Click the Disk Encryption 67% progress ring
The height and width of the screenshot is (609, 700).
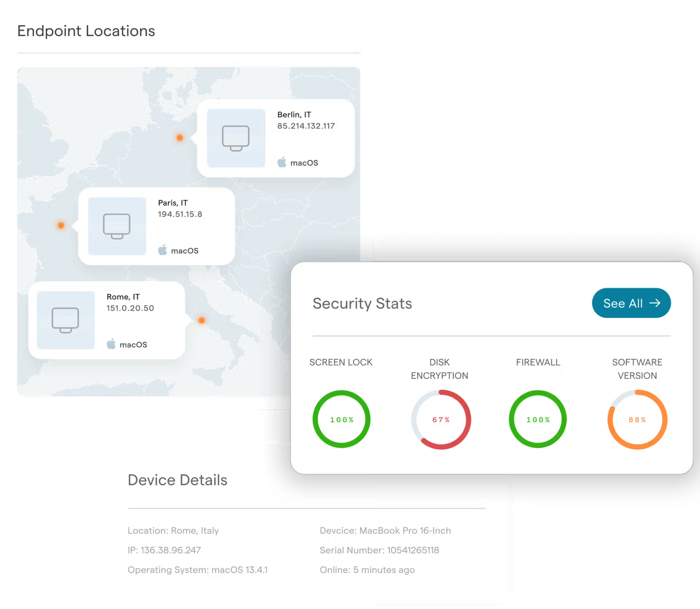pos(441,419)
